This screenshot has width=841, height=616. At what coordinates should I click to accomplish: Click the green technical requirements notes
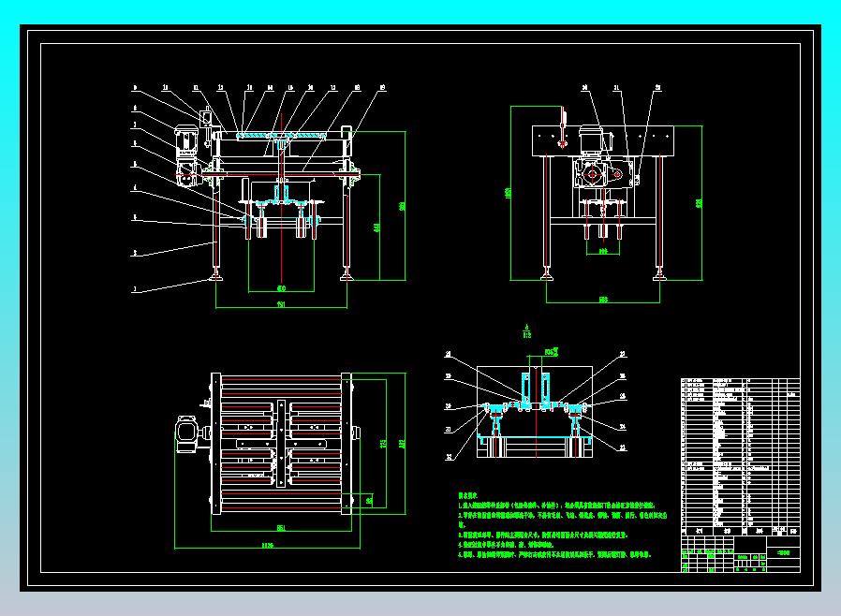tap(563, 525)
